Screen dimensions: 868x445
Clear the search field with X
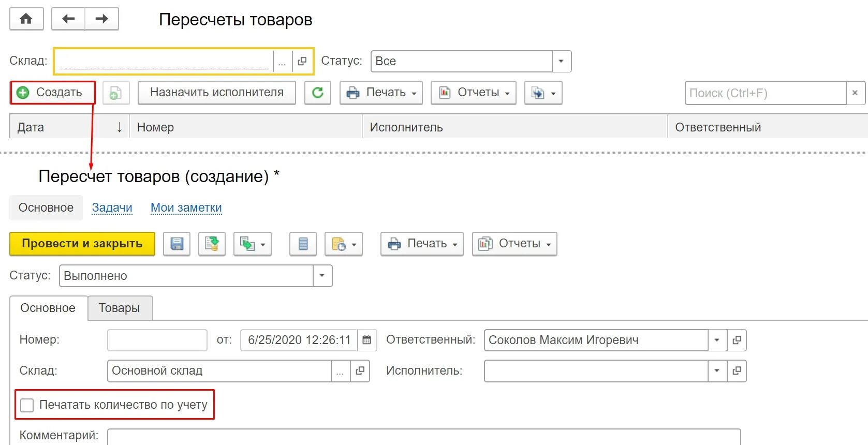[x=855, y=93]
